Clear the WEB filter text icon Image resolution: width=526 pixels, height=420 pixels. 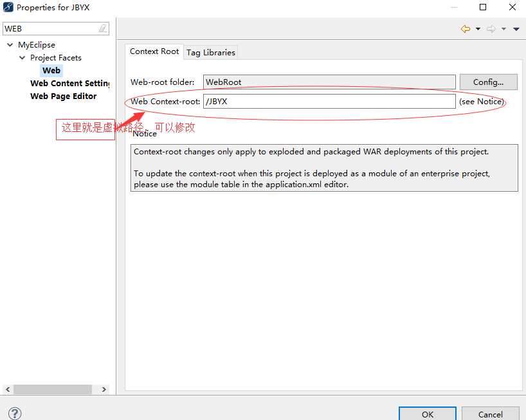pyautogui.click(x=103, y=28)
